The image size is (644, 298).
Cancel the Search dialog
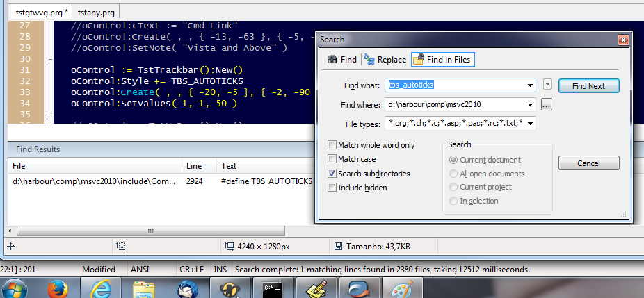(588, 163)
